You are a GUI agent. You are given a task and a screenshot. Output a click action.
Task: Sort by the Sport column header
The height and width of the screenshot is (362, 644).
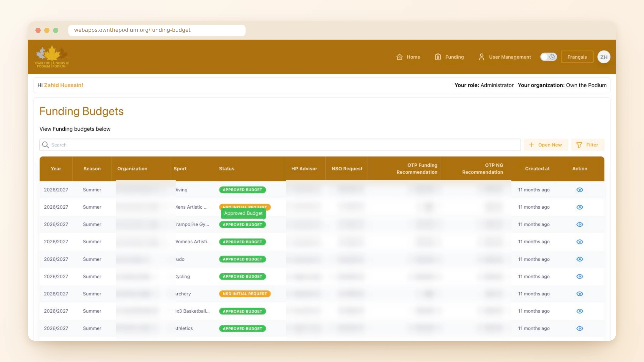pos(180,169)
